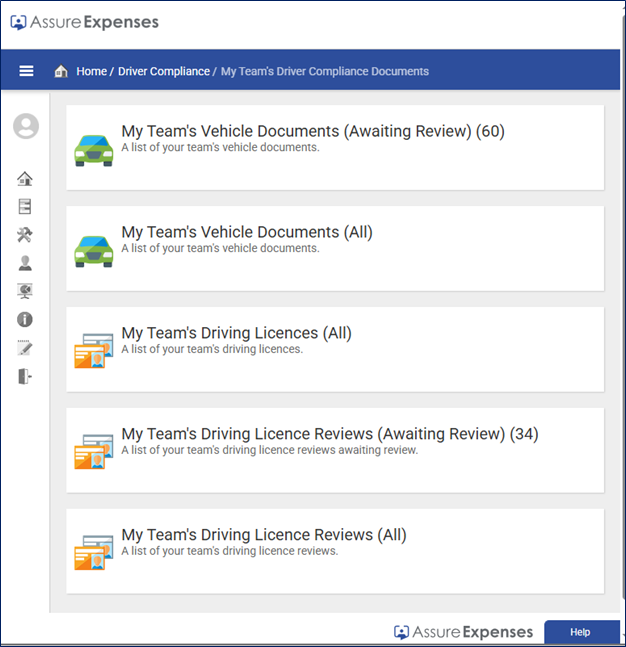
Task: Open the presentation chart reports icon
Action: [25, 291]
